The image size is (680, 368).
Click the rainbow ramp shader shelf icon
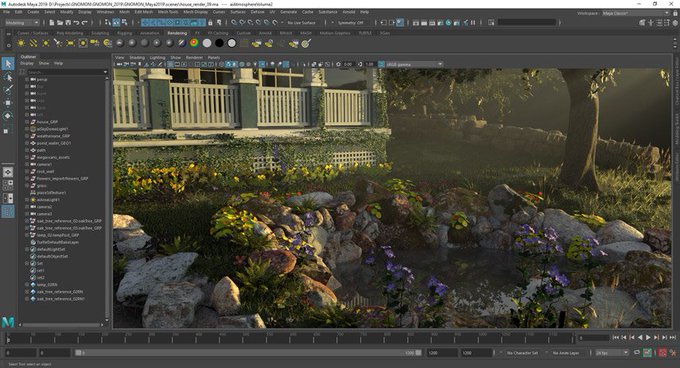point(194,43)
